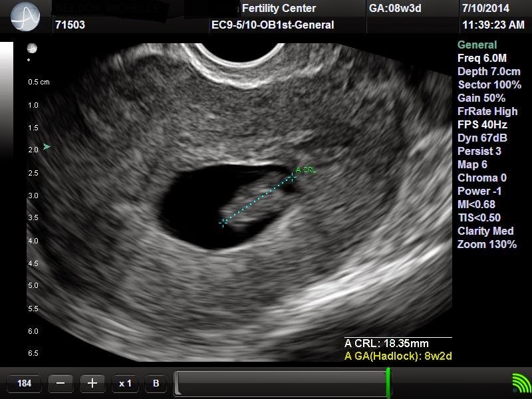Click the green focal depth arrow marker
The height and width of the screenshot is (399, 532).
tap(47, 146)
